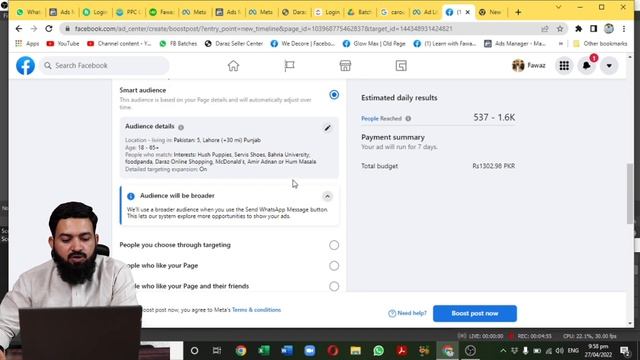The width and height of the screenshot is (640, 360).
Task: Open the Fawaz profile button
Action: (x=529, y=66)
